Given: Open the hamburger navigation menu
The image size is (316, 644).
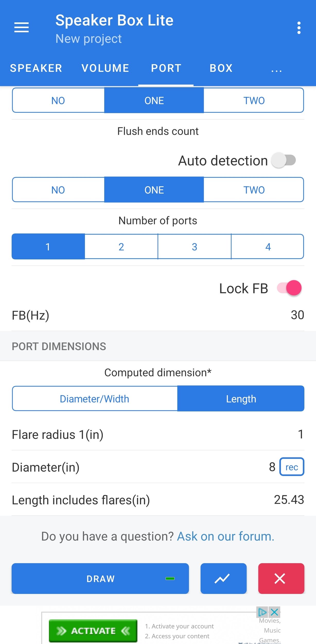Looking at the screenshot, I should [21, 27].
